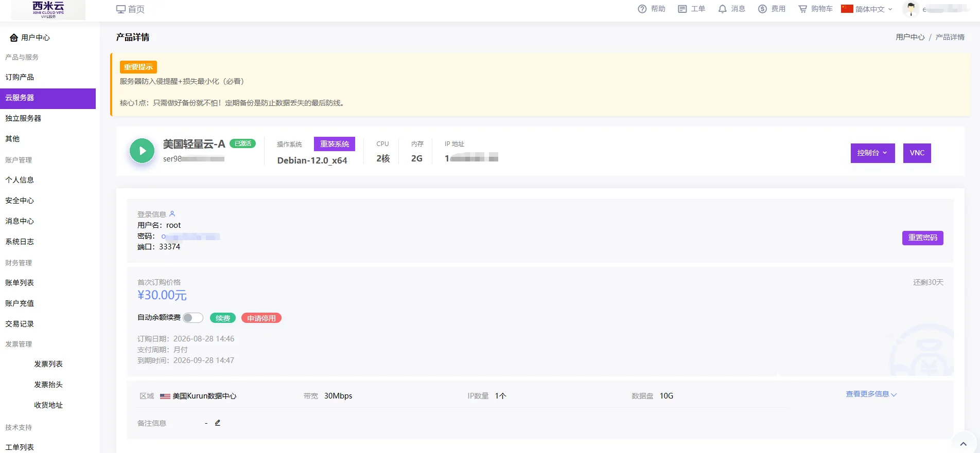980x453 pixels.
Task: Open 首页 from the top bar
Action: coord(130,9)
